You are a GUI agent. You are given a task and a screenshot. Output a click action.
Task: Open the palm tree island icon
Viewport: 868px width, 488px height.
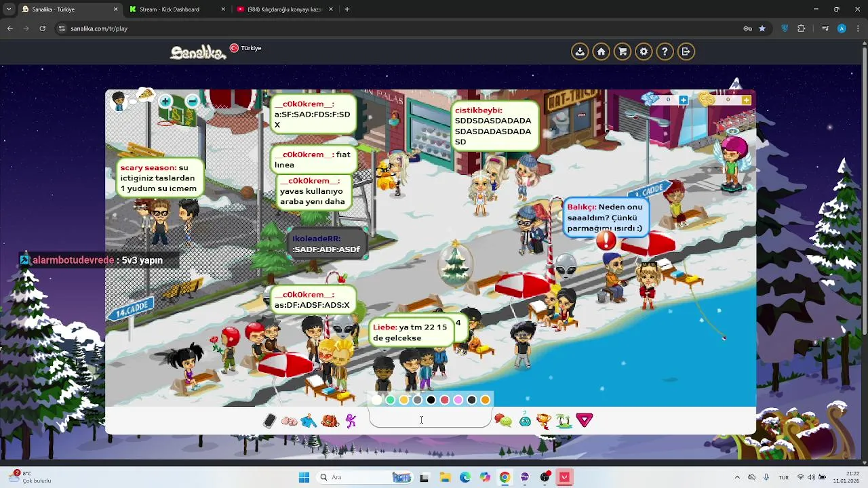[564, 421]
